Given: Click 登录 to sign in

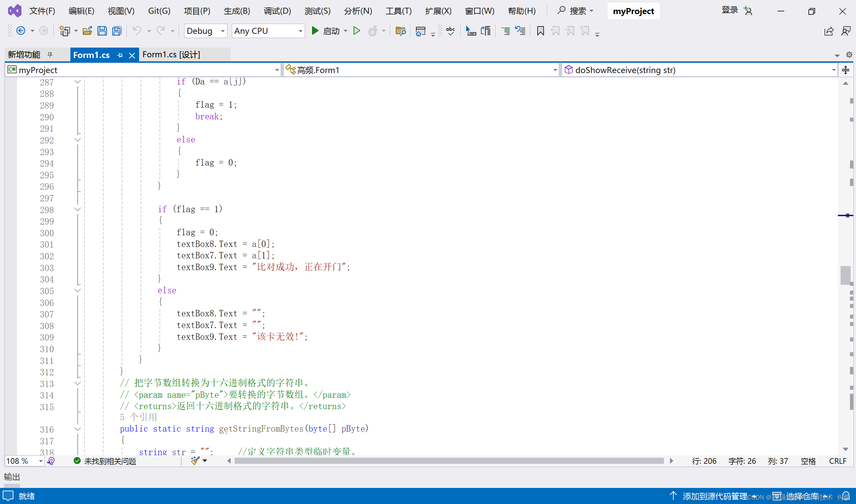Looking at the screenshot, I should point(730,10).
